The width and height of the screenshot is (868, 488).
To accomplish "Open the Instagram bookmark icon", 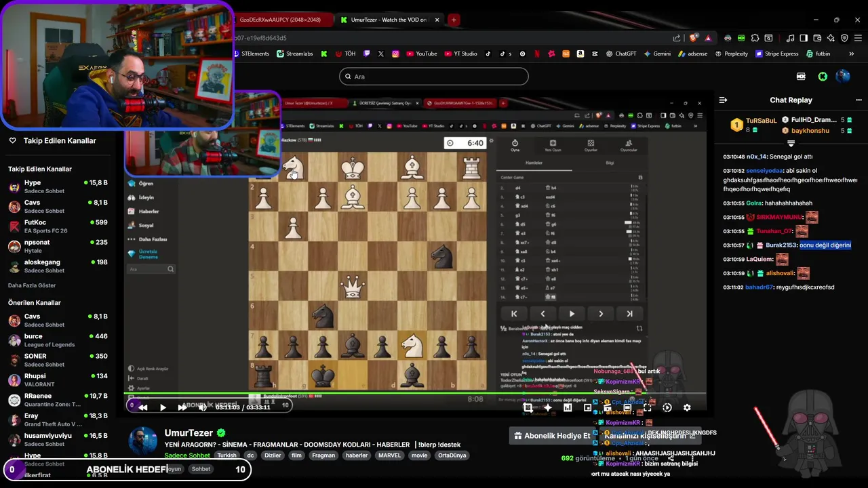I will [x=395, y=54].
